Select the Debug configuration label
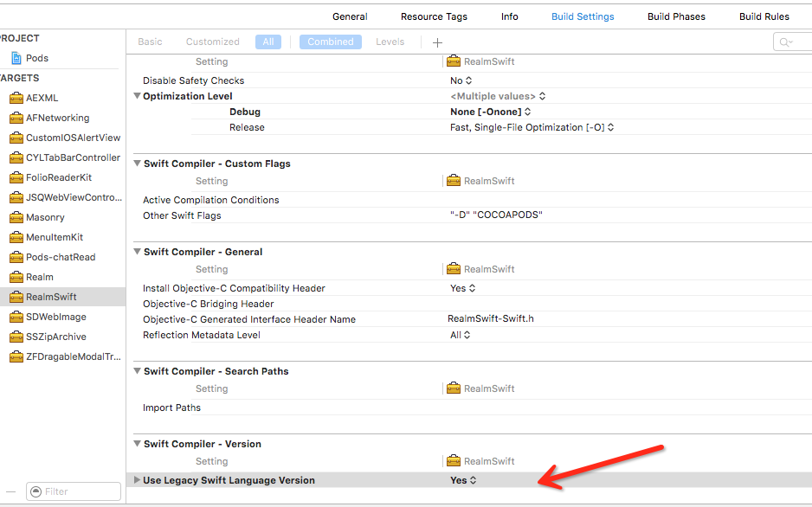Viewport: 812px width, 507px height. click(245, 112)
